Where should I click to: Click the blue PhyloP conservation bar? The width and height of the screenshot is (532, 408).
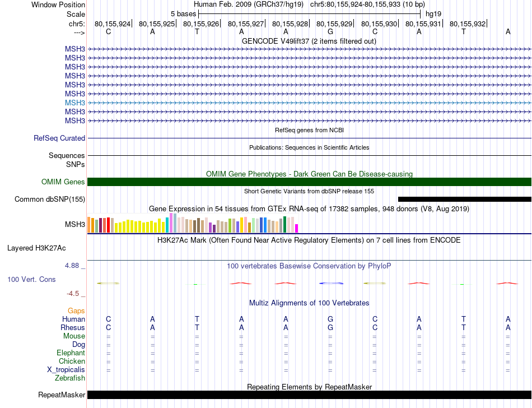330,283
